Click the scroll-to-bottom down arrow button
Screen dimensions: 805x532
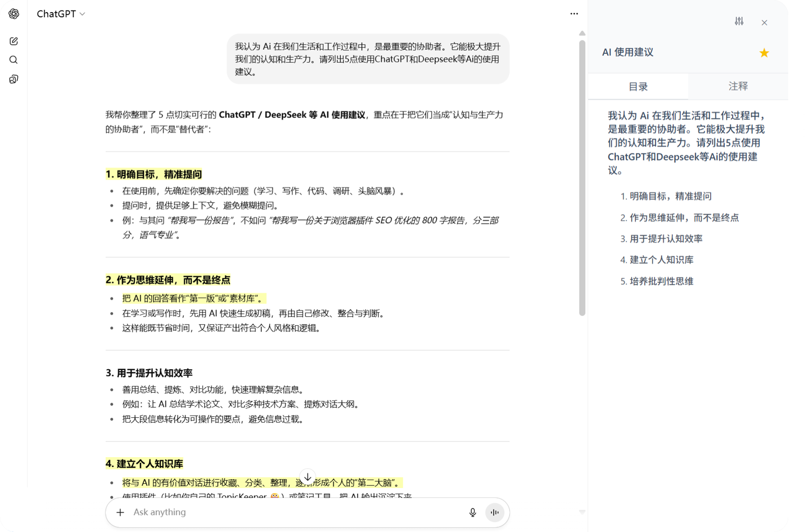pyautogui.click(x=307, y=477)
